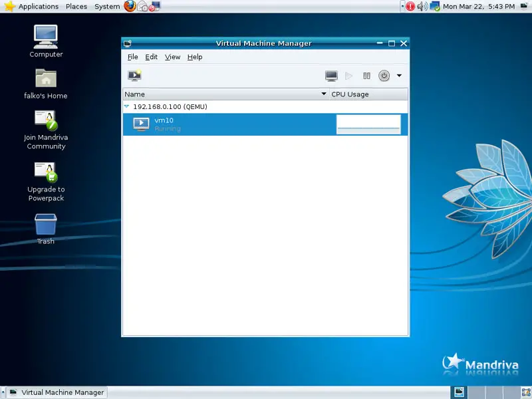Select the 192.168.0.100 (QEMU) row
532x399 pixels.
click(265, 106)
